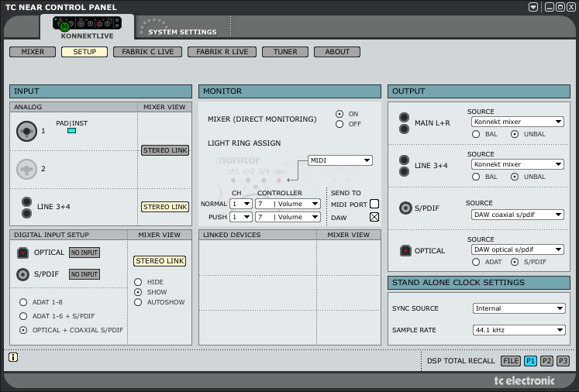This screenshot has width=579, height=392.
Task: Click the DSP total recall FILE button
Action: click(511, 361)
